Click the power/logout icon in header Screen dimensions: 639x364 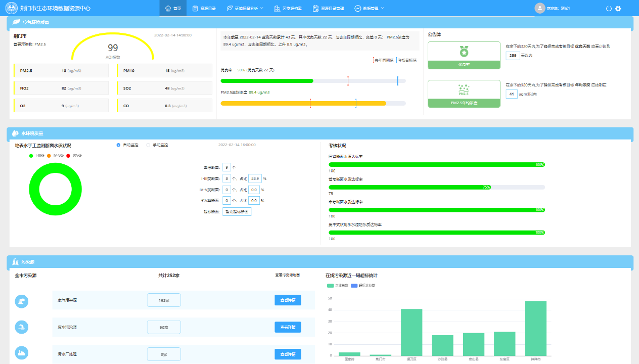point(609,9)
